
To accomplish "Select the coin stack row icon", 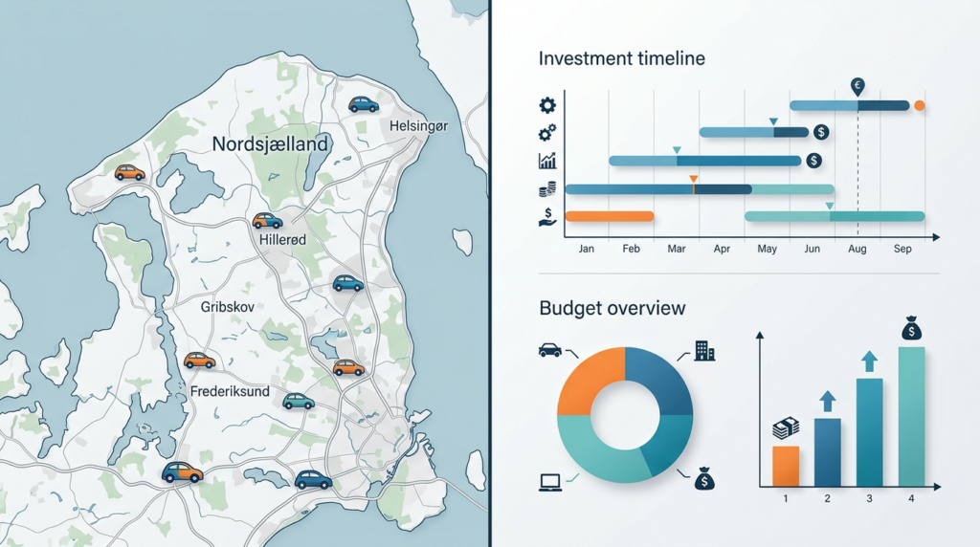I will pyautogui.click(x=546, y=188).
